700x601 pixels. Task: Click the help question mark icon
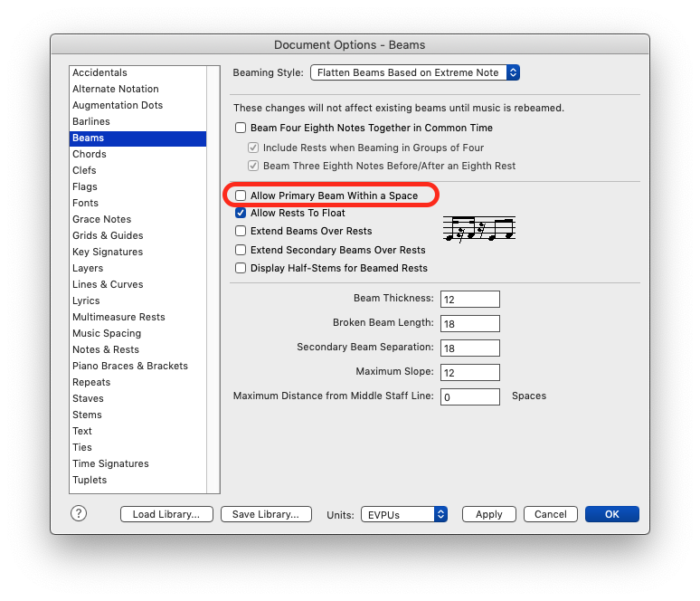click(x=79, y=513)
